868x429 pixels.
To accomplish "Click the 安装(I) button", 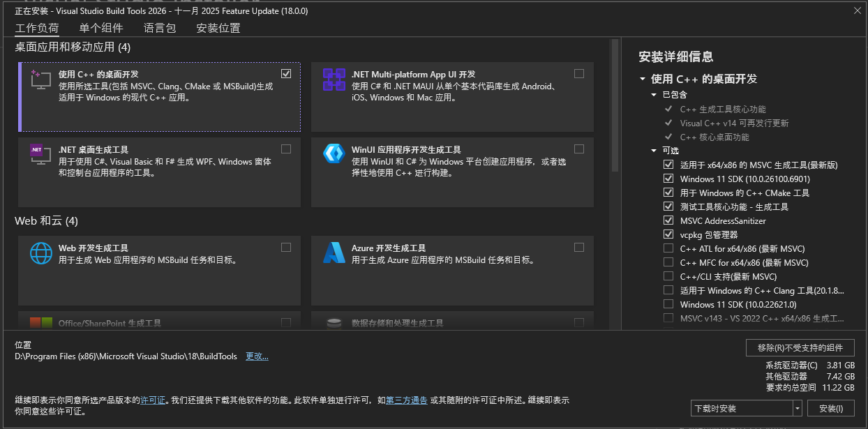I will tap(831, 408).
